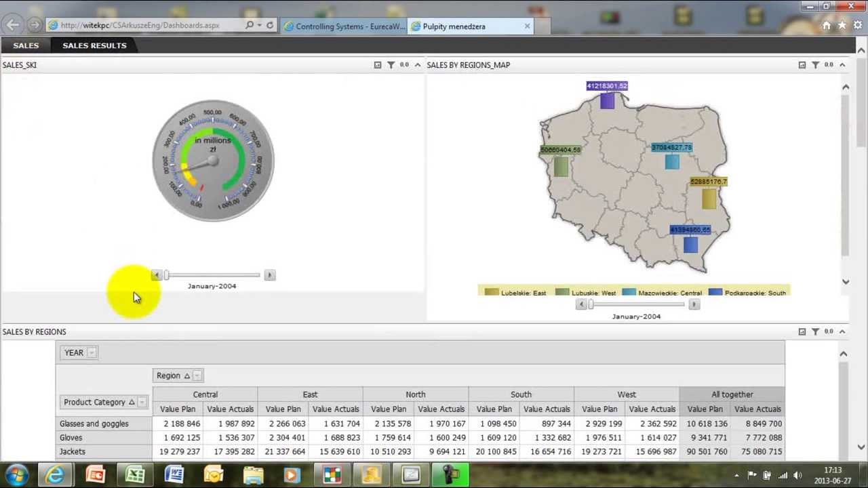The width and height of the screenshot is (868, 488).
Task: Switch to Controlling Systems - EurecaW browser tab
Action: (344, 26)
